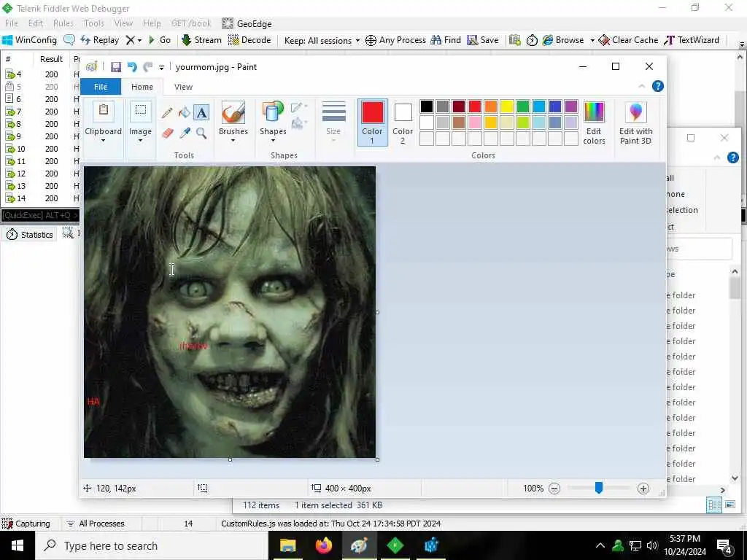Open File Explorer from the taskbar
The height and width of the screenshot is (560, 747).
click(287, 545)
